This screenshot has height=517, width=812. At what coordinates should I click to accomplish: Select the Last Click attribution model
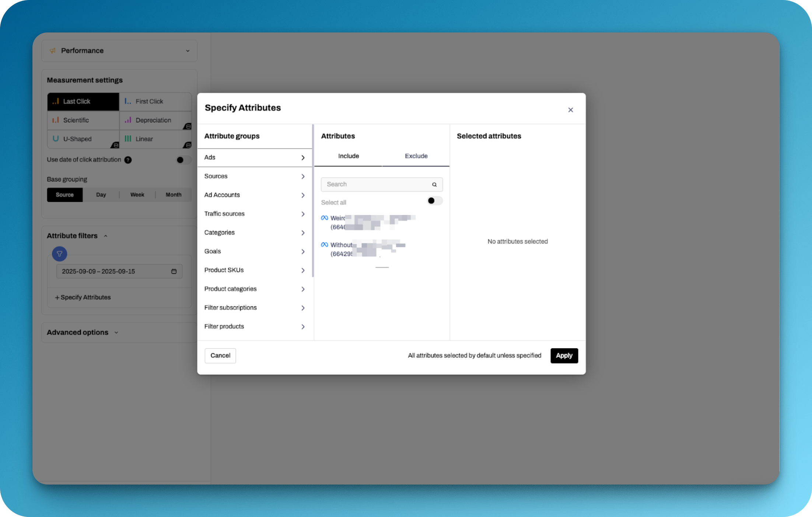tap(83, 101)
